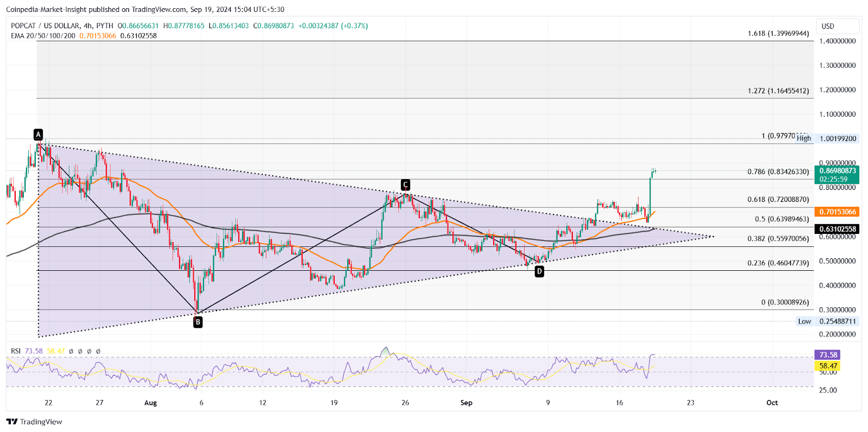Click the orange EMA value 0.70153066 in legend
The image size is (868, 432).
tap(98, 35)
